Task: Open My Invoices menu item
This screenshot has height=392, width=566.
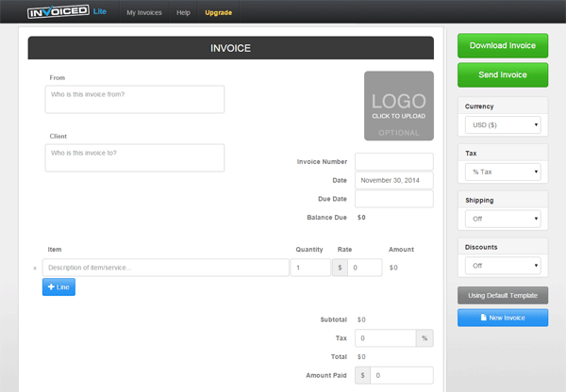Action: [144, 12]
